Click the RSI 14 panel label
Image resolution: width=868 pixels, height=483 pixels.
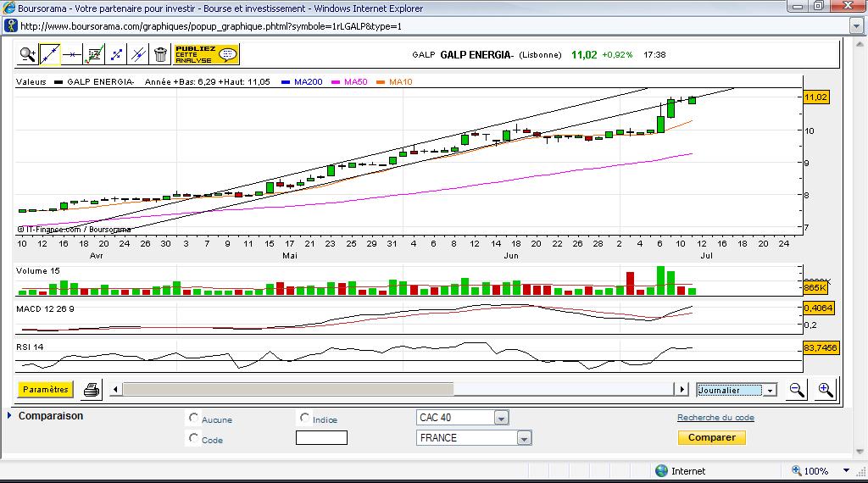[x=30, y=347]
